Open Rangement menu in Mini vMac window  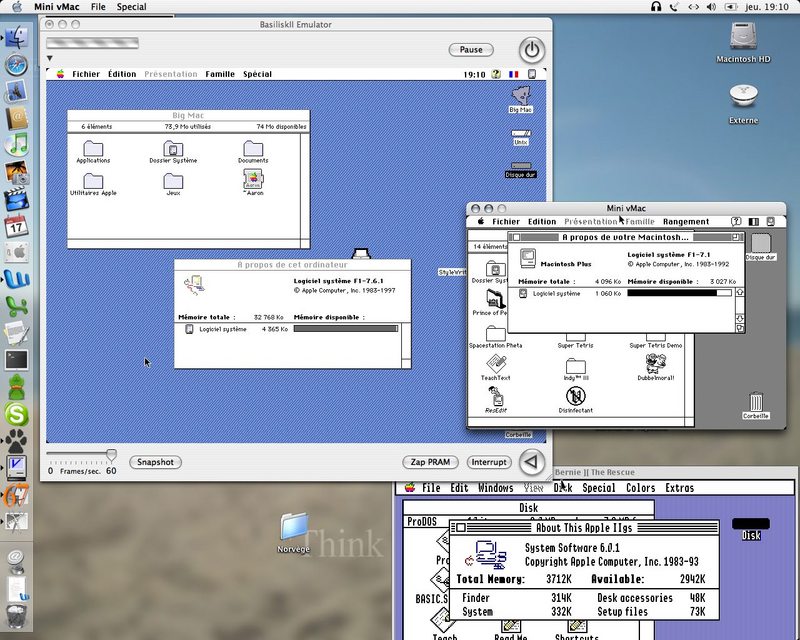686,221
